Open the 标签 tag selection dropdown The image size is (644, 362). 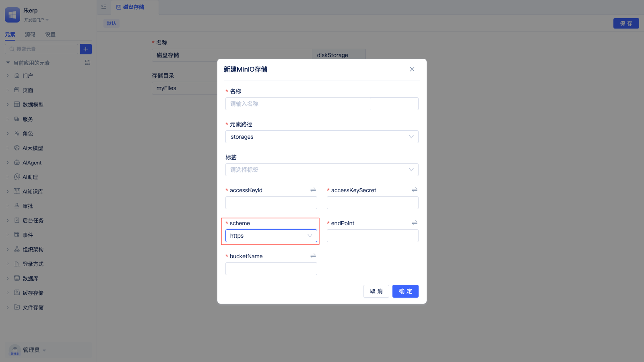(x=322, y=170)
